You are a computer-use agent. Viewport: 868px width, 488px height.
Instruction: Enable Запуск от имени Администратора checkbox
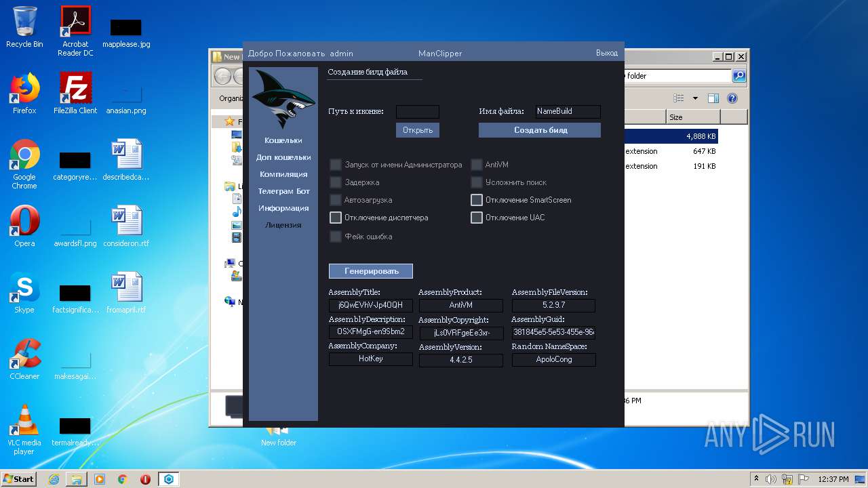pyautogui.click(x=335, y=165)
